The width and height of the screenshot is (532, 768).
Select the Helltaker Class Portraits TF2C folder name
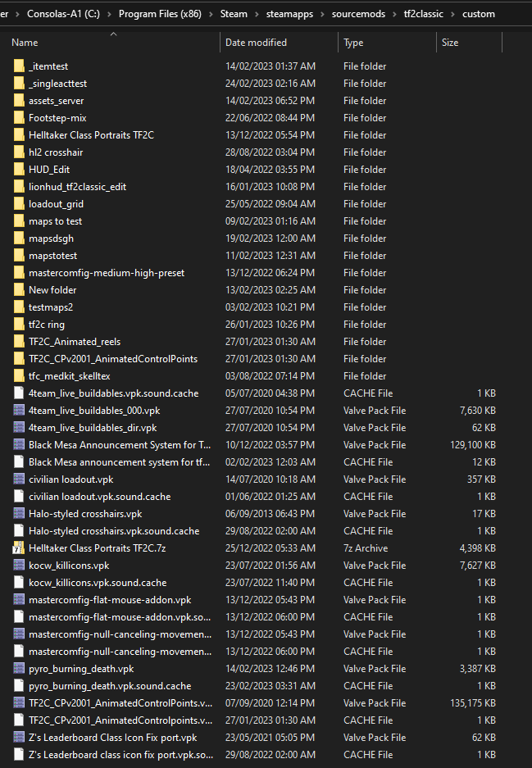[91, 135]
